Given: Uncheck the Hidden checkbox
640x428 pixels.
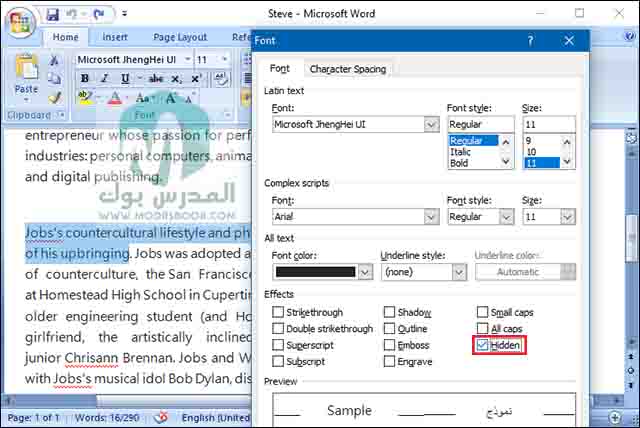Looking at the screenshot, I should tap(482, 345).
